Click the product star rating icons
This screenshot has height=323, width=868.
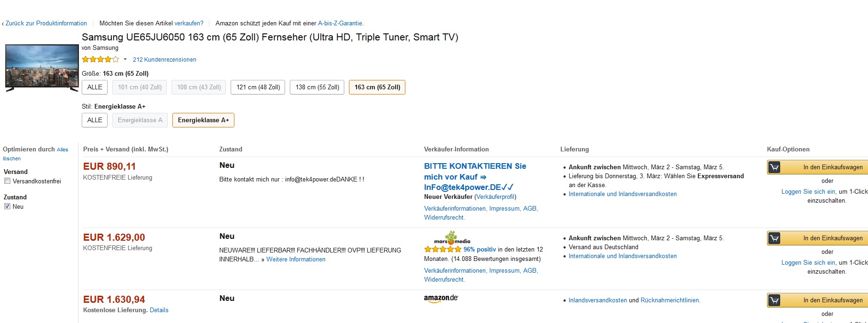click(x=100, y=60)
